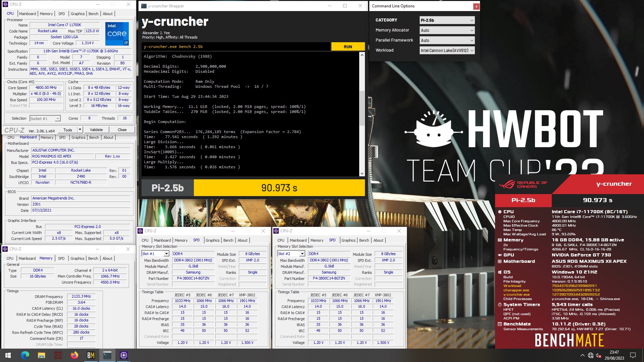644x362 pixels.
Task: Click the Validate button in CPU-Z
Action: [x=96, y=130]
